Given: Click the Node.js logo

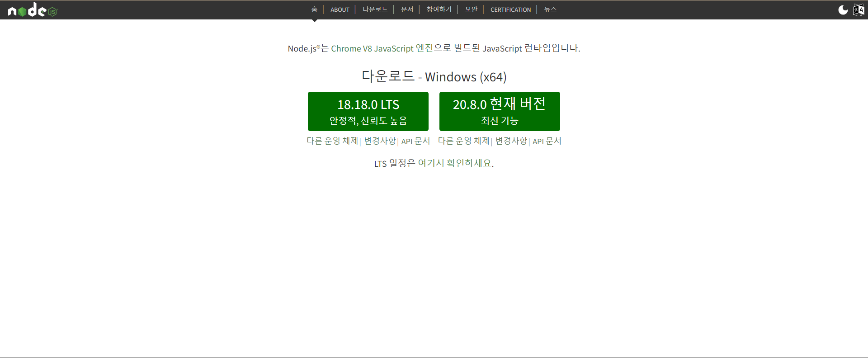Looking at the screenshot, I should [x=33, y=9].
